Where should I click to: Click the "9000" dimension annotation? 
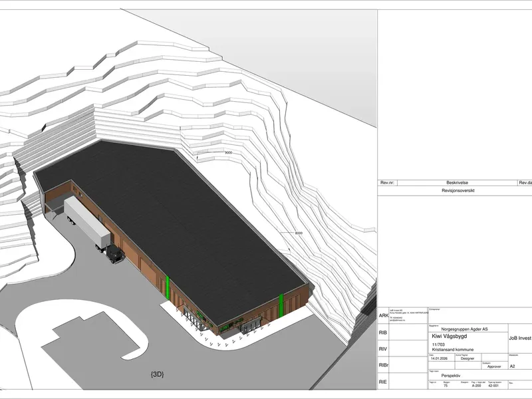pyautogui.click(x=228, y=153)
